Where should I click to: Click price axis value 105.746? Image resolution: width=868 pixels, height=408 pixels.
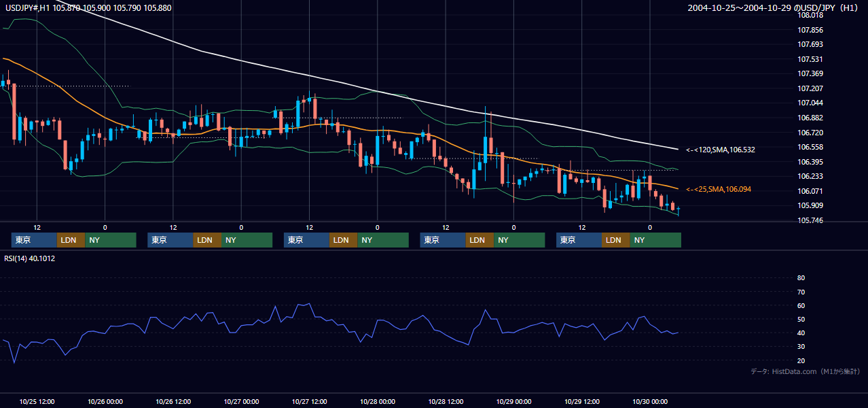click(x=810, y=220)
